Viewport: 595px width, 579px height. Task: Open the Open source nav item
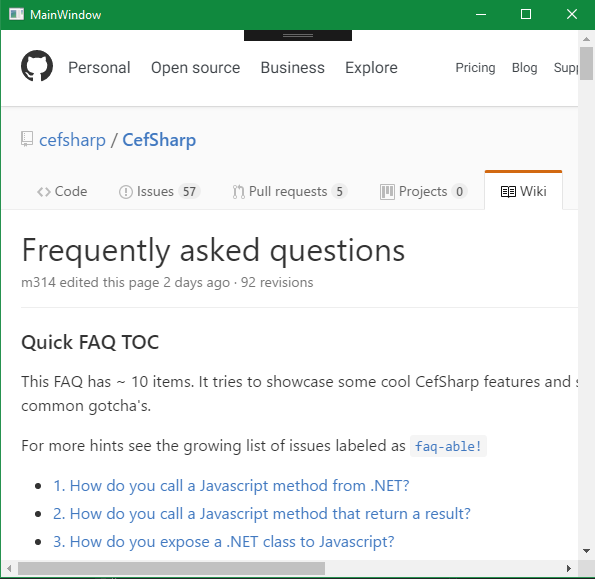pos(195,68)
